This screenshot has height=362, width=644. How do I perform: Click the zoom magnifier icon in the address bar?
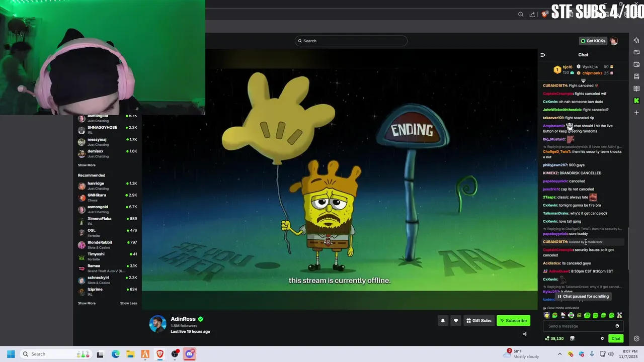tap(521, 14)
